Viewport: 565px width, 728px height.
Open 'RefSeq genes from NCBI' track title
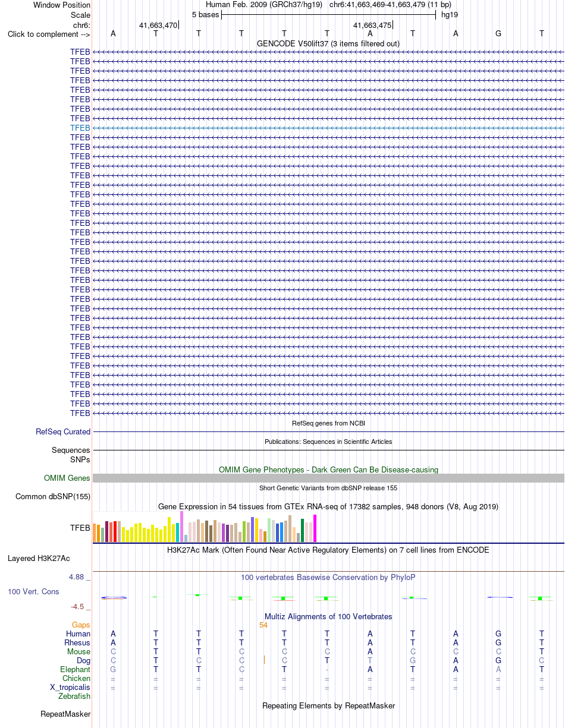coord(328,423)
